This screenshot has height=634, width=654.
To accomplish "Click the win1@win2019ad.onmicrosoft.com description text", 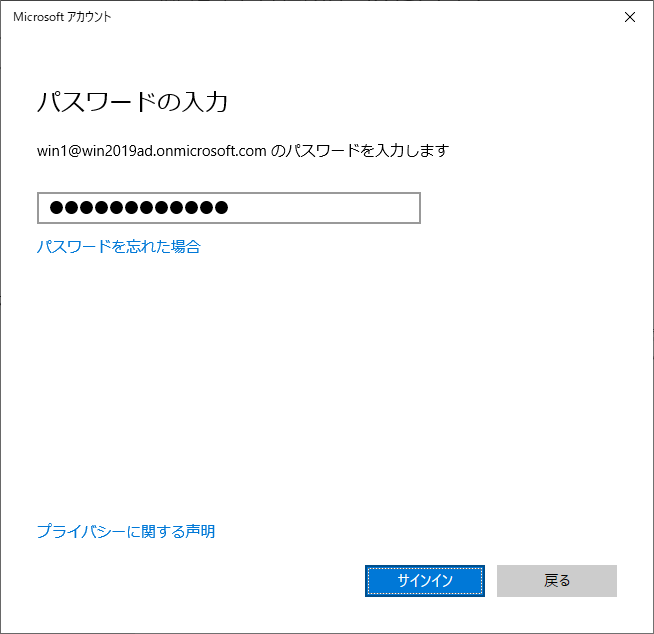I will coord(243,151).
